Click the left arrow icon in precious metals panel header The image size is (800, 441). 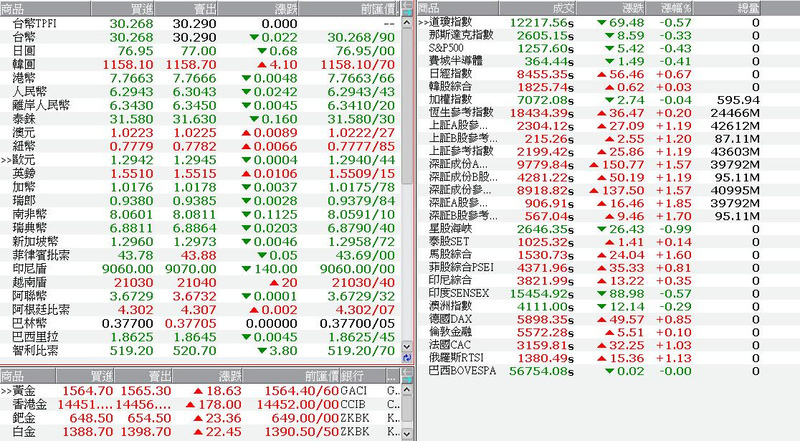pyautogui.click(x=407, y=372)
